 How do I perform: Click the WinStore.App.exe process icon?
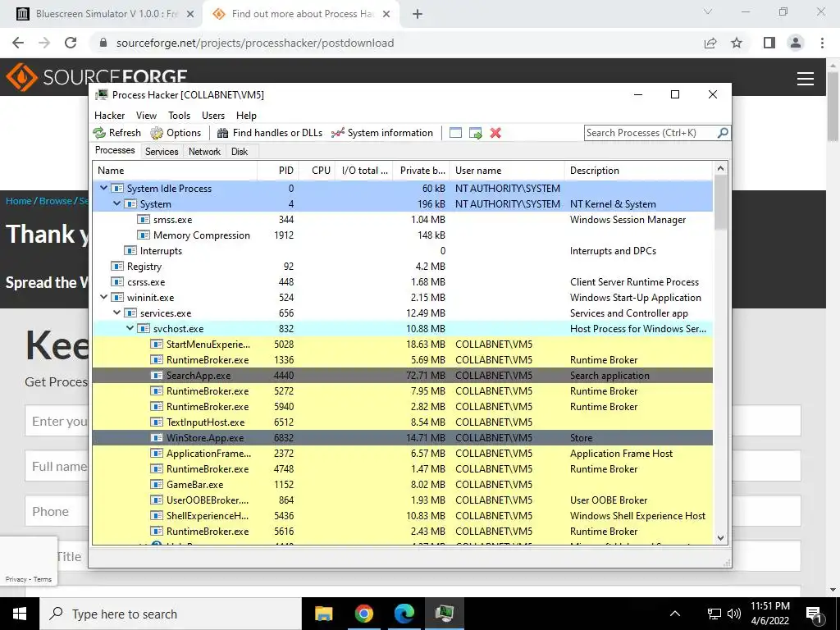point(157,438)
